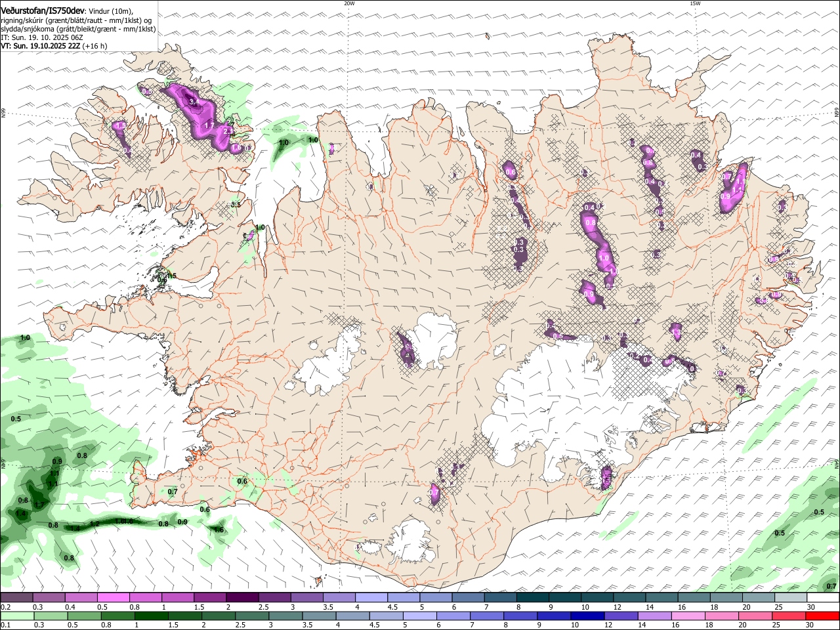The width and height of the screenshot is (840, 630).
Task: Select the bright pink 0.5 snow legend swatch
Action: [x=113, y=597]
